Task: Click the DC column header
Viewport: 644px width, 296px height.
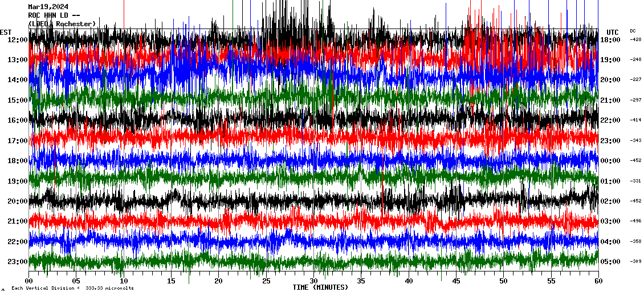Action: coord(633,31)
